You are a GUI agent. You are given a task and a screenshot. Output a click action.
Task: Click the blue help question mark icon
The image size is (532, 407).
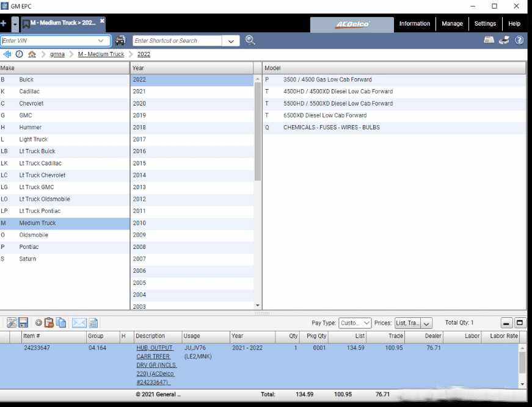pos(519,40)
